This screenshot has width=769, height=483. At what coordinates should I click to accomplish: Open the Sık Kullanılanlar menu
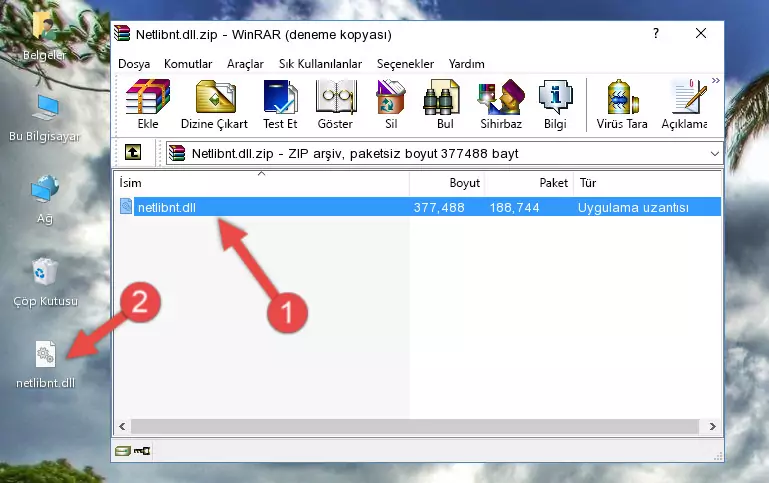[320, 64]
